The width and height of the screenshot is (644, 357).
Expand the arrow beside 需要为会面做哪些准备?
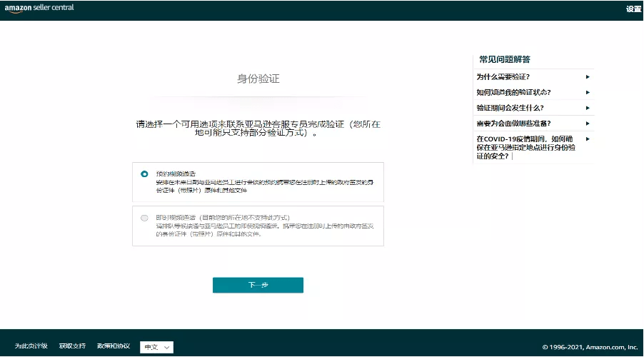tap(588, 123)
